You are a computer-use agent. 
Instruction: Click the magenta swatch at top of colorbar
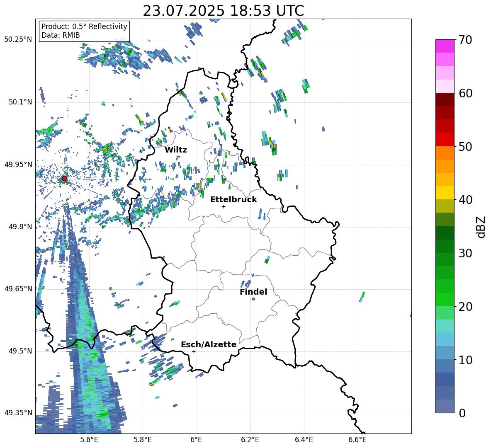coord(445,46)
